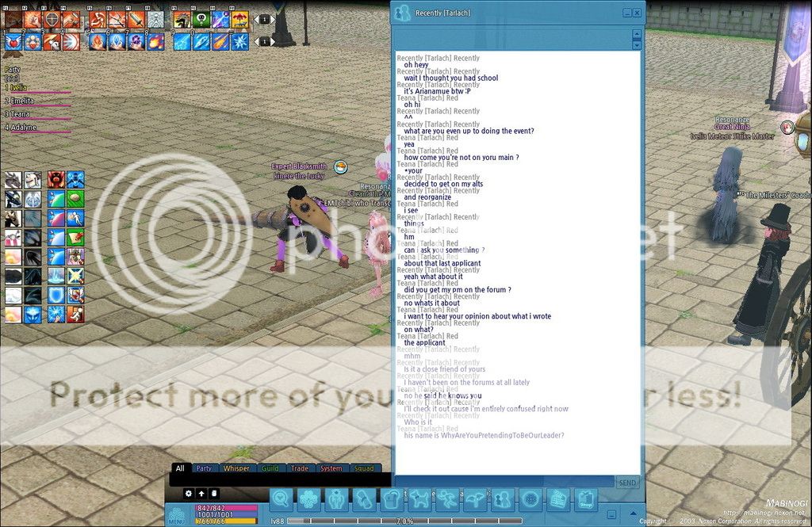
Task: Open the character info figure icon
Action: click(x=336, y=499)
